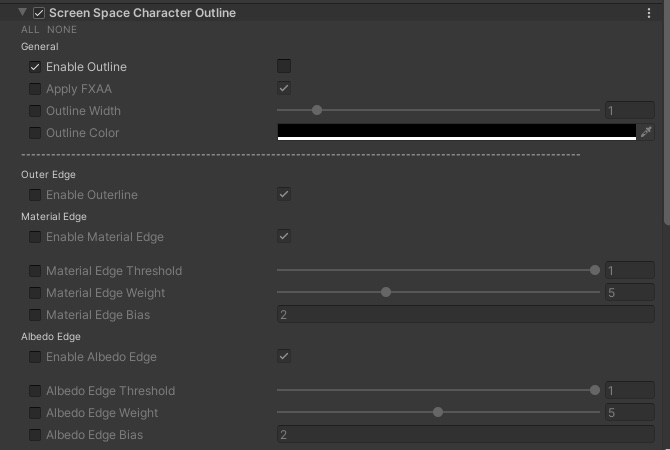Disable the Screen Space Character Outline component checkbox
Screen dimensions: 670x450
[39, 13]
